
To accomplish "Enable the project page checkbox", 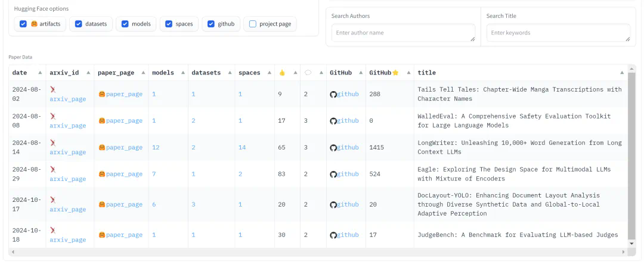I will [253, 24].
